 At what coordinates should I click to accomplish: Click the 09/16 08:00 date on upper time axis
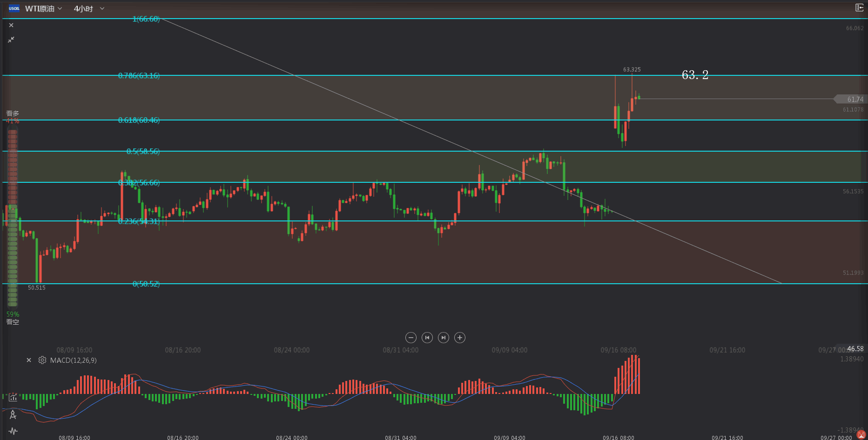coord(619,350)
